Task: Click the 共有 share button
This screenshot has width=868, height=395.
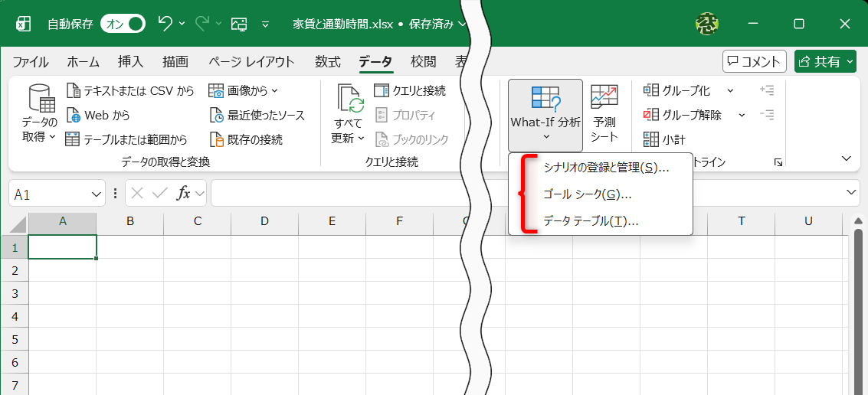Action: [x=825, y=60]
